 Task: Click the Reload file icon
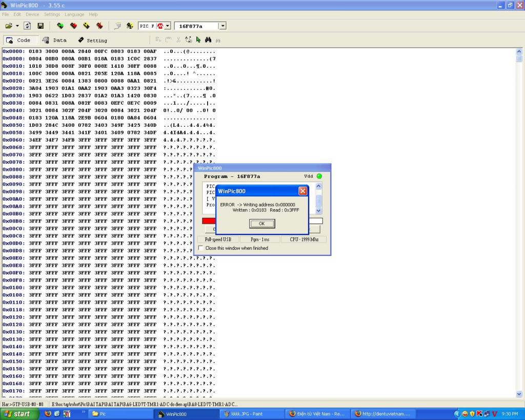coord(28,26)
